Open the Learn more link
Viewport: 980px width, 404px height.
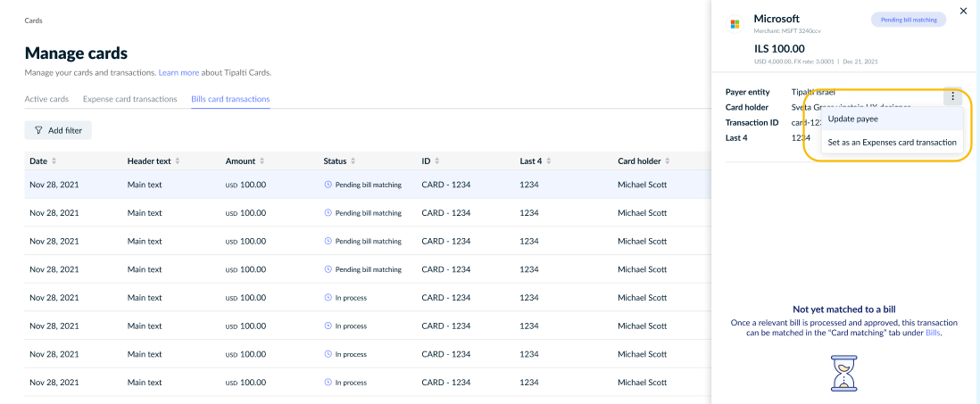[179, 72]
